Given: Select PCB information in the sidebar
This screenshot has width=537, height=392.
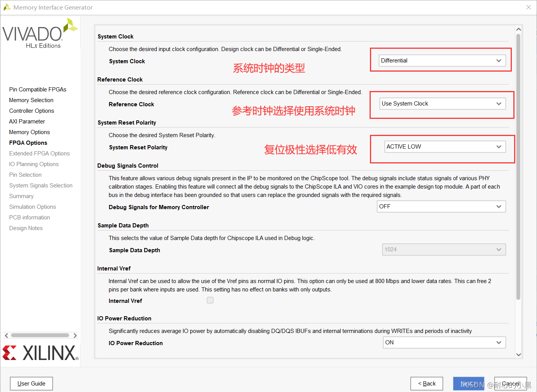Looking at the screenshot, I should click(29, 218).
